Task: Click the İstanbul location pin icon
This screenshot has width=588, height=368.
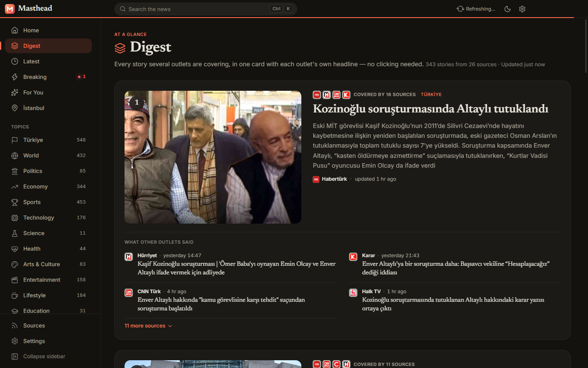Action: 15,108
